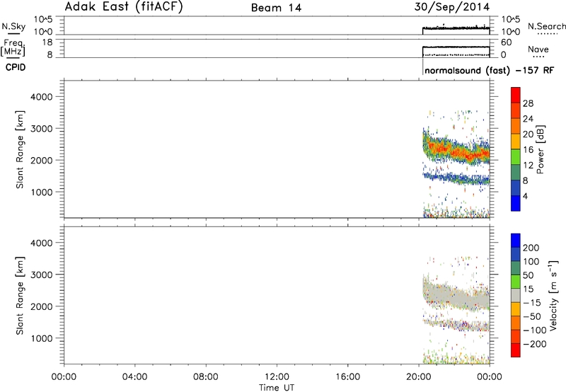Image resolution: width=566 pixels, height=392 pixels.
Task: Click the '08:00' time tick label
Action: 205,377
